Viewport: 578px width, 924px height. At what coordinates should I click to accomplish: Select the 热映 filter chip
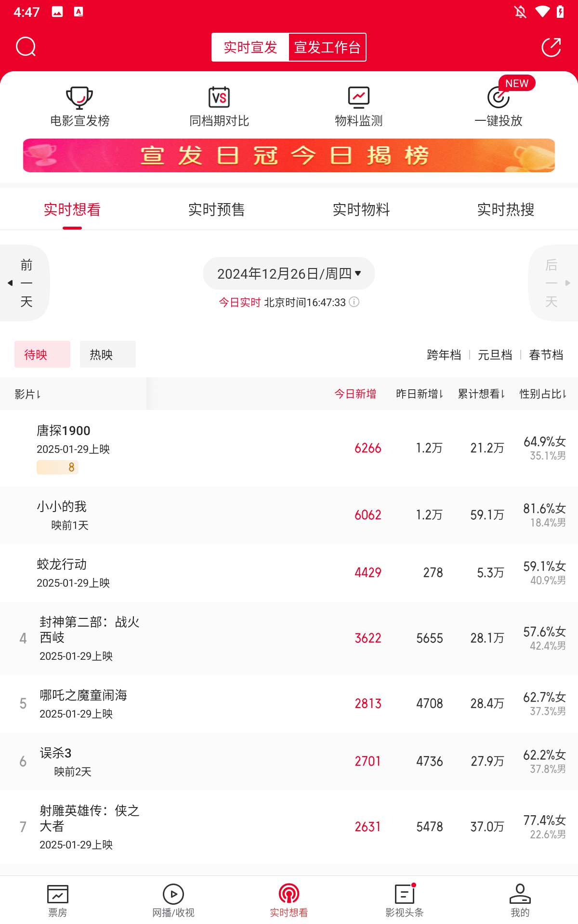107,355
